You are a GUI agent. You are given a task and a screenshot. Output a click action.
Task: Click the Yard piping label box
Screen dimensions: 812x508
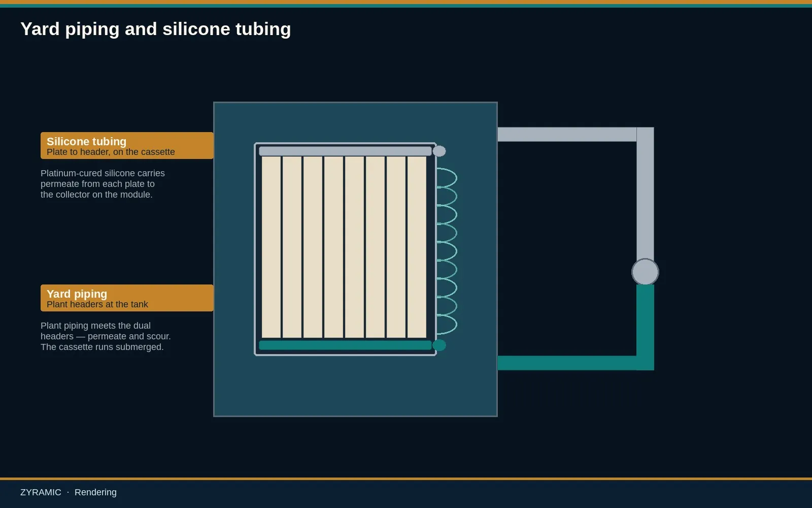pyautogui.click(x=127, y=298)
